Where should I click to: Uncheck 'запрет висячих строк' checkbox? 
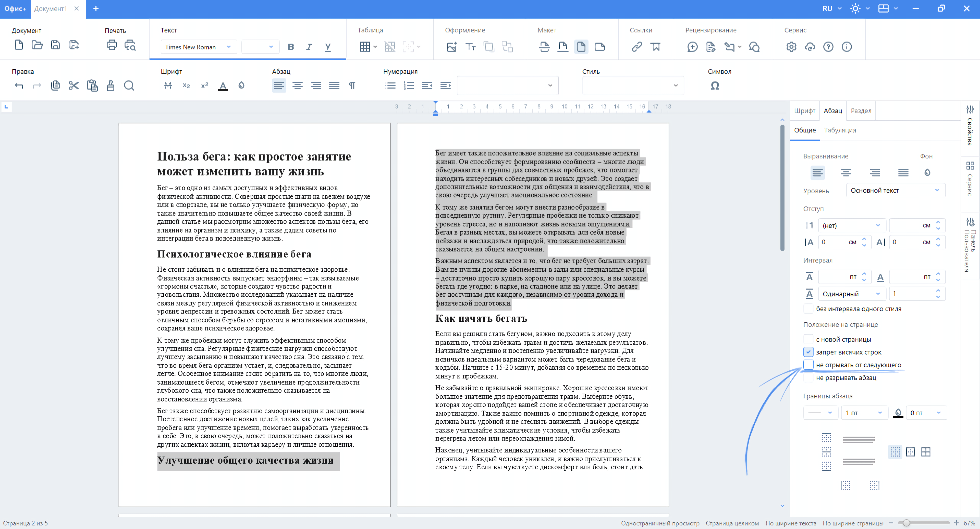[808, 352]
